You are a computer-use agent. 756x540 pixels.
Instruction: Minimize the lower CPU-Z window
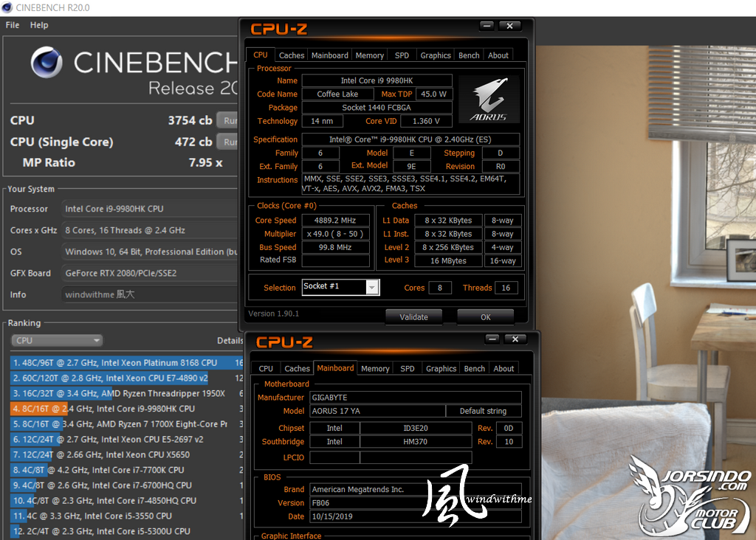click(x=492, y=339)
